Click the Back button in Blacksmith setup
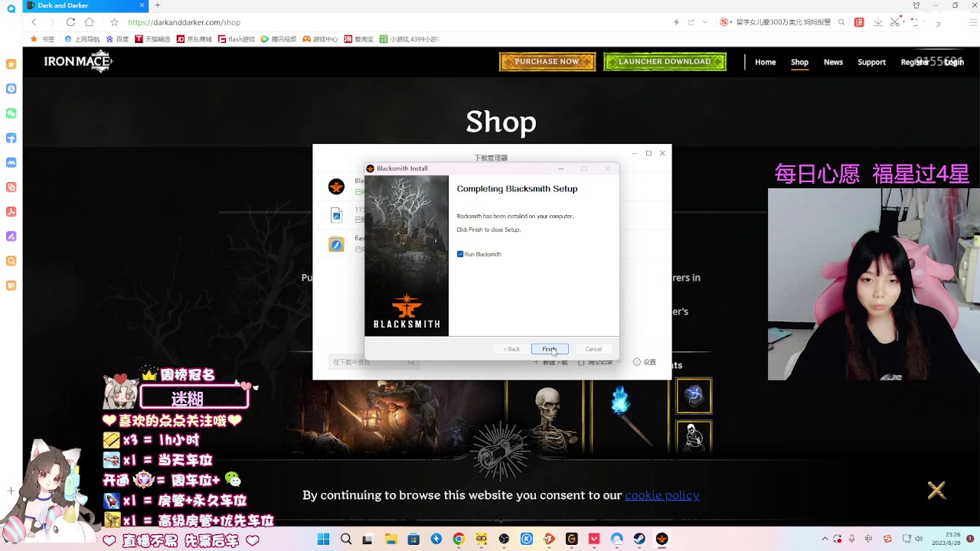This screenshot has height=551, width=980. pos(511,349)
